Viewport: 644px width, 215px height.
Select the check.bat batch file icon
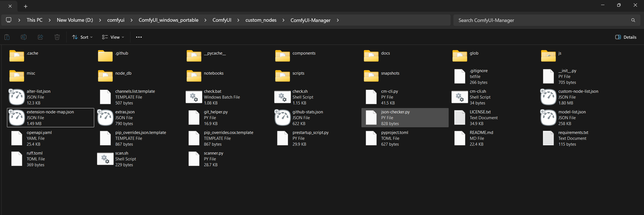pos(194,97)
